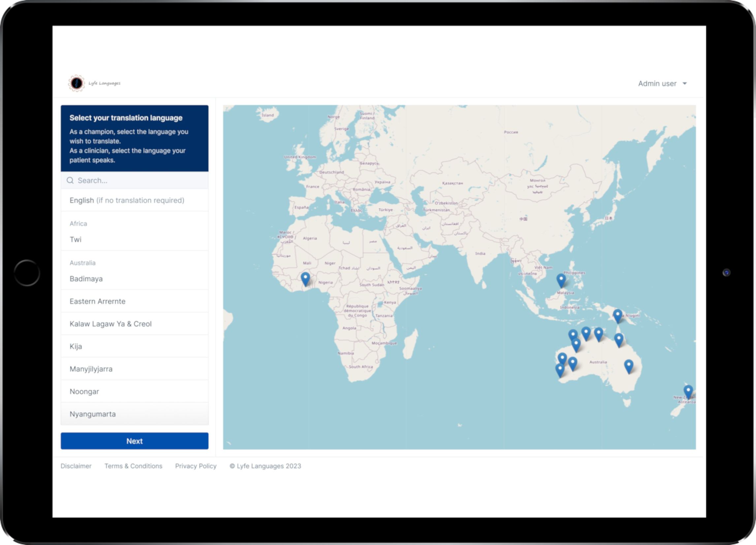Pick Manyjilyjarra language option
Viewport: 756px width, 545px height.
[91, 369]
